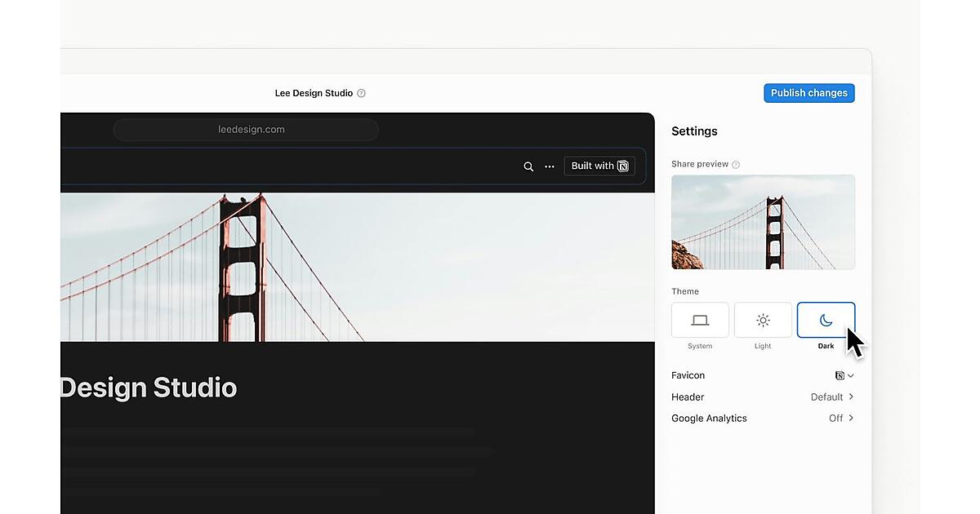Click the Google Analytics label
The height and width of the screenshot is (514, 980).
pos(709,418)
